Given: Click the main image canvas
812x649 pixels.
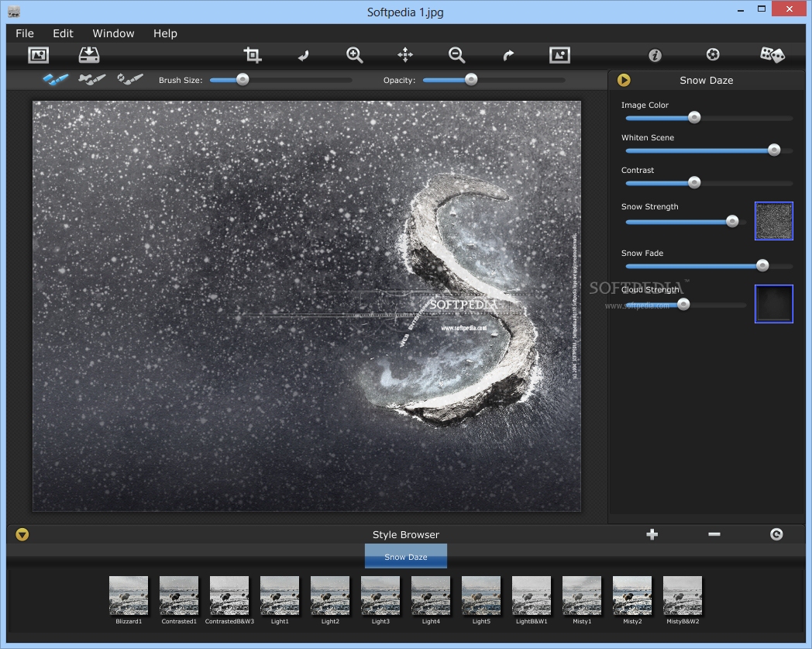Looking at the screenshot, I should (x=307, y=306).
